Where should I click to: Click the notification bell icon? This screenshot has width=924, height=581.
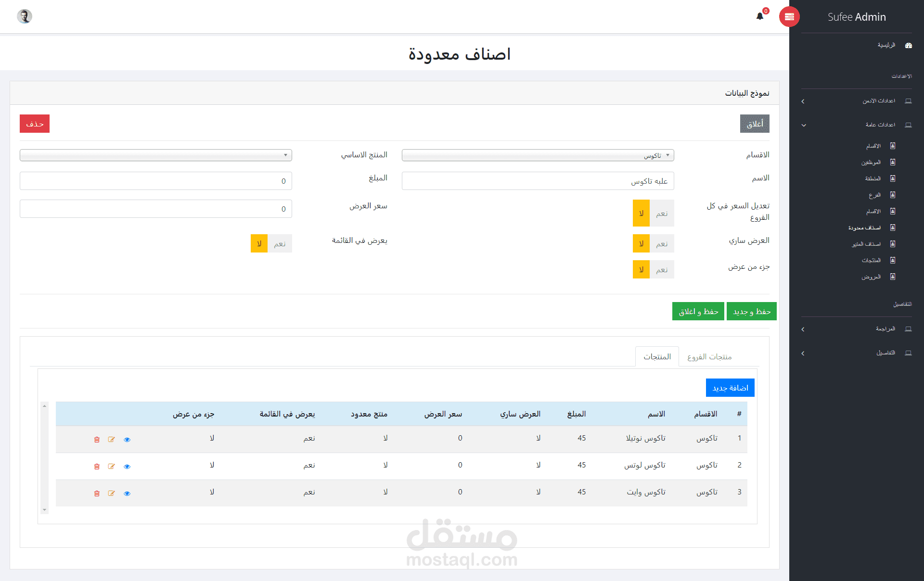click(760, 16)
